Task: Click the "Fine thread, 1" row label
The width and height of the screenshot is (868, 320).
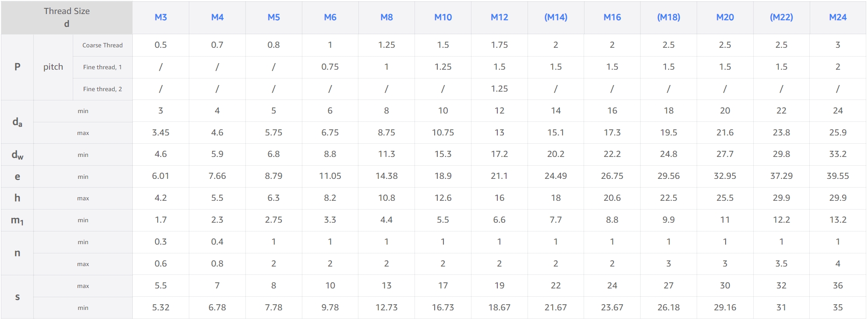Action: [103, 67]
